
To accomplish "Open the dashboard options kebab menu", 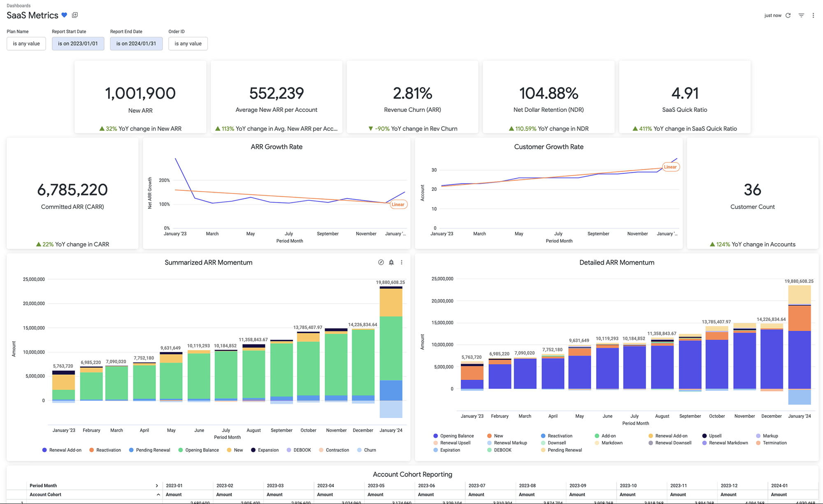I will (813, 15).
